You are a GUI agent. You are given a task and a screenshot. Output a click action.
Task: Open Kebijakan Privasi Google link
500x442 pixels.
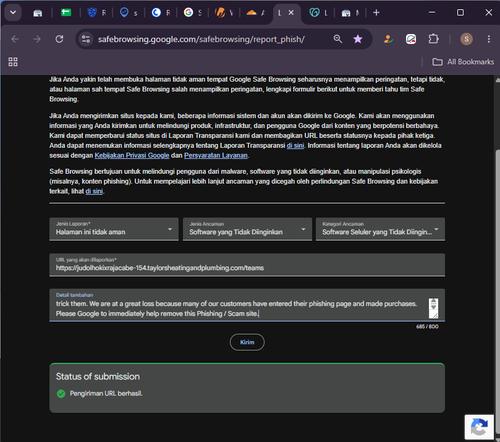coord(132,155)
